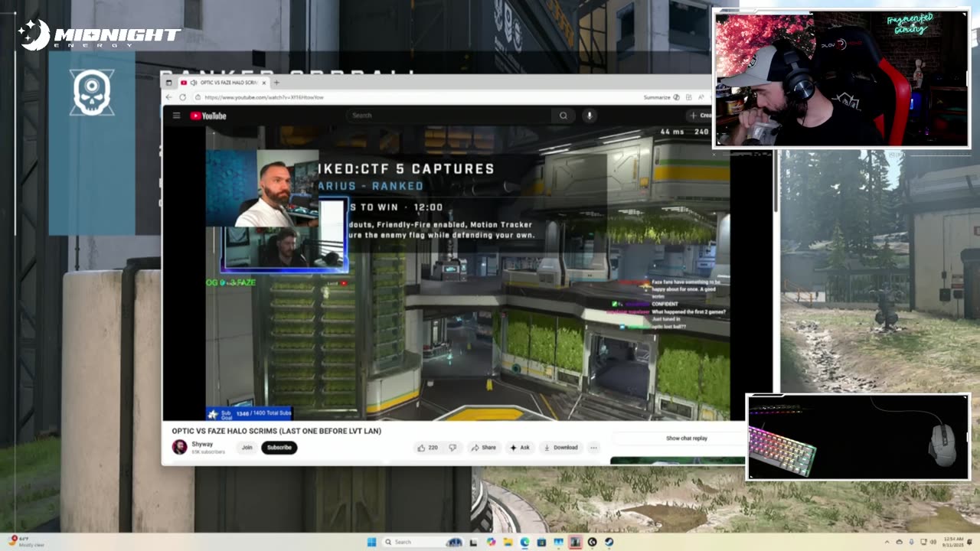Dislike the video with thumbs down

(x=452, y=448)
